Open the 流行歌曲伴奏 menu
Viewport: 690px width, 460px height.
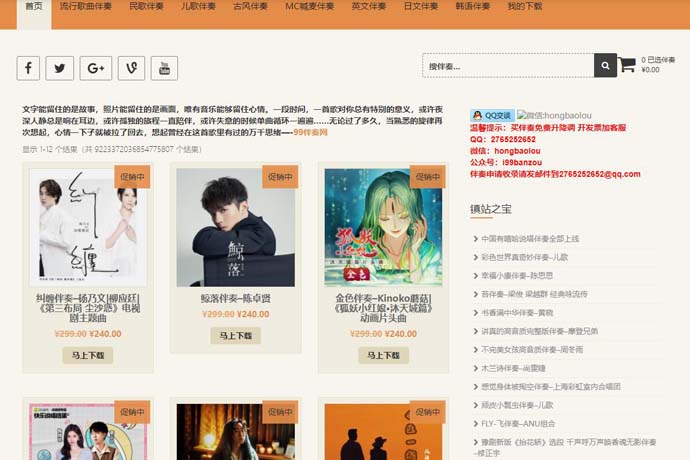click(x=85, y=6)
